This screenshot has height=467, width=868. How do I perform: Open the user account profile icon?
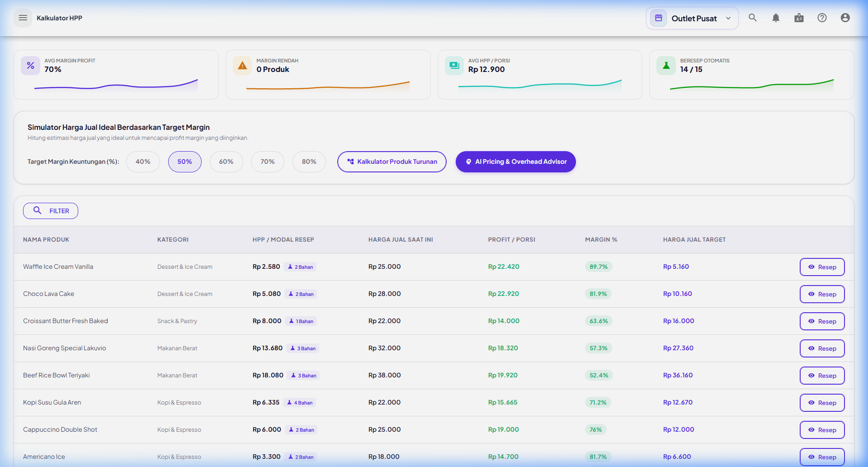tap(845, 18)
